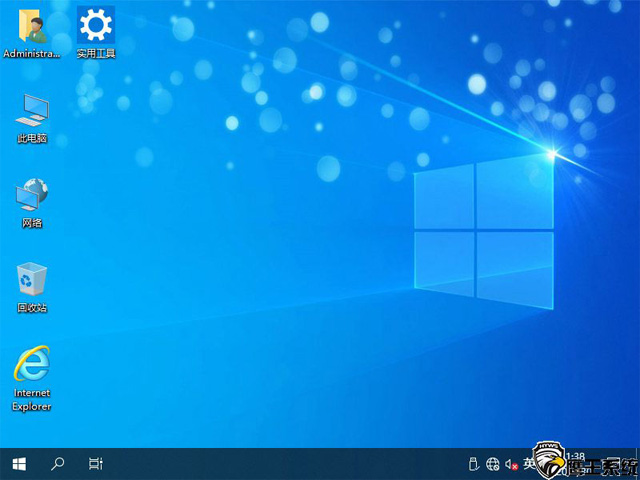
Task: Toggle the 英 input method indicator
Action: click(530, 464)
